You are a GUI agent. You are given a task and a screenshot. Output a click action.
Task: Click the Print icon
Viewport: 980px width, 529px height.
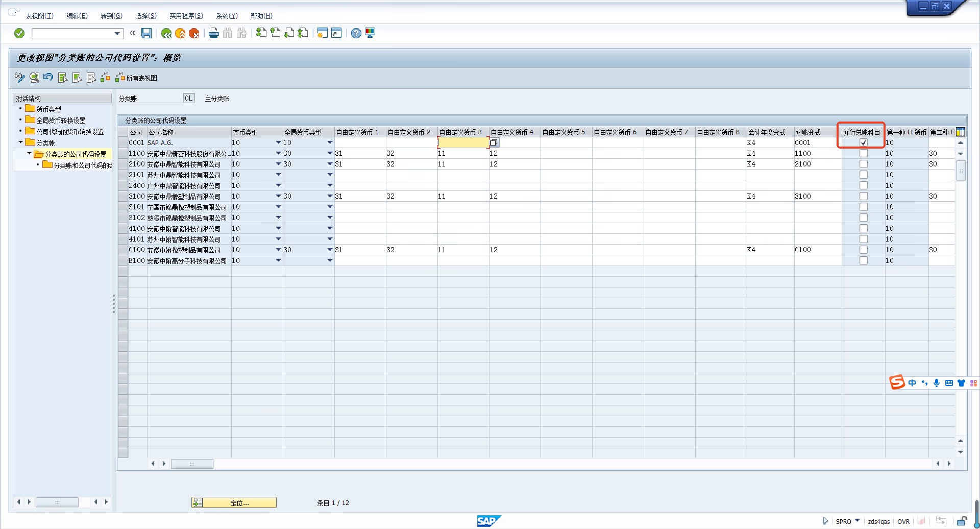pos(214,33)
